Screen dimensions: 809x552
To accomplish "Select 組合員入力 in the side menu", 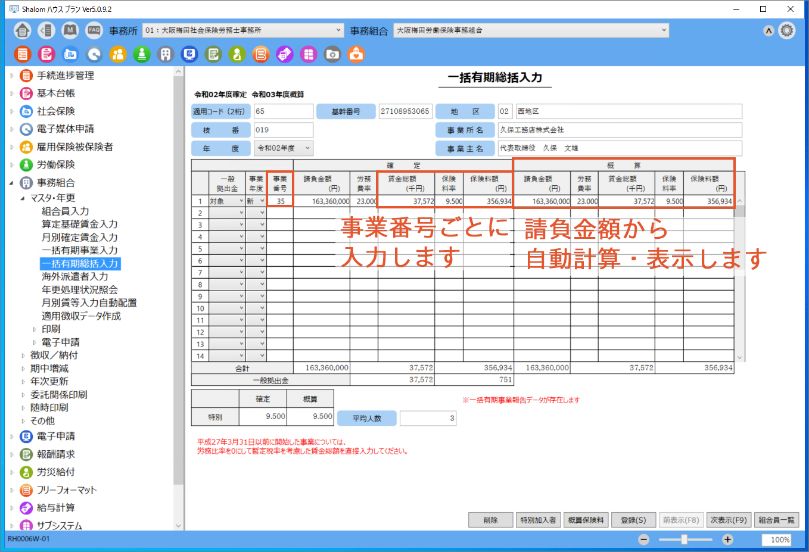I will [65, 211].
